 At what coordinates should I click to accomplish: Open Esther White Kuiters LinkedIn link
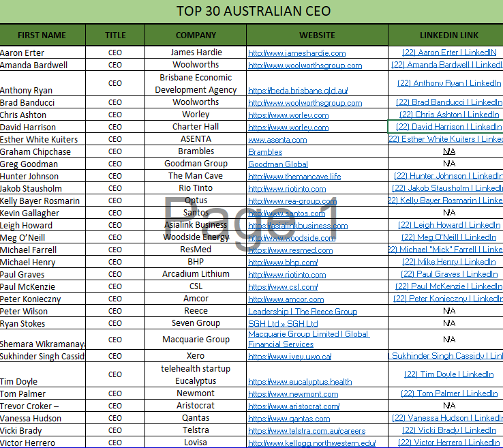[446, 139]
